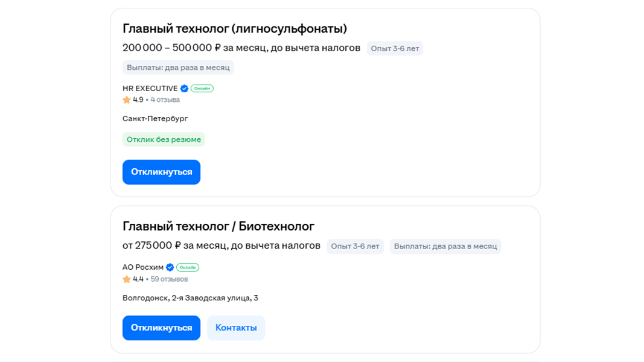Click the Онлайн badge next to АО Росхим
This screenshot has height=362, width=644.
188,267
